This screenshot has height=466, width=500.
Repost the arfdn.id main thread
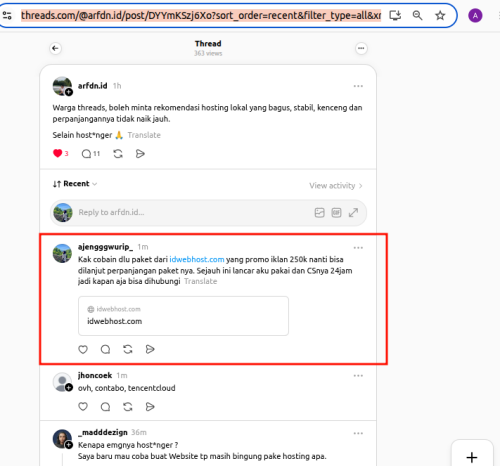[118, 154]
